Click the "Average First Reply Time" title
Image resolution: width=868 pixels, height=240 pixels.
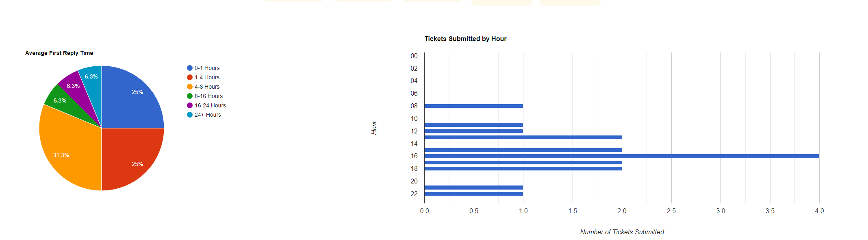(59, 53)
